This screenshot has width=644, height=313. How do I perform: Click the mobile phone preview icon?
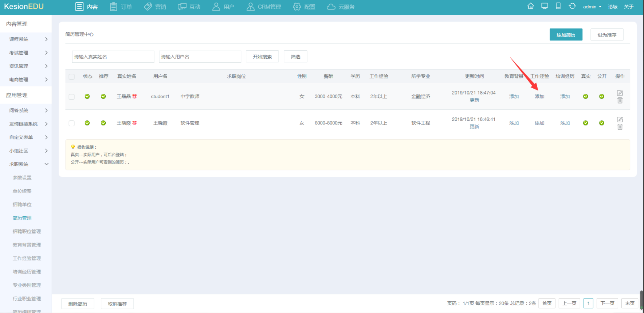558,6
